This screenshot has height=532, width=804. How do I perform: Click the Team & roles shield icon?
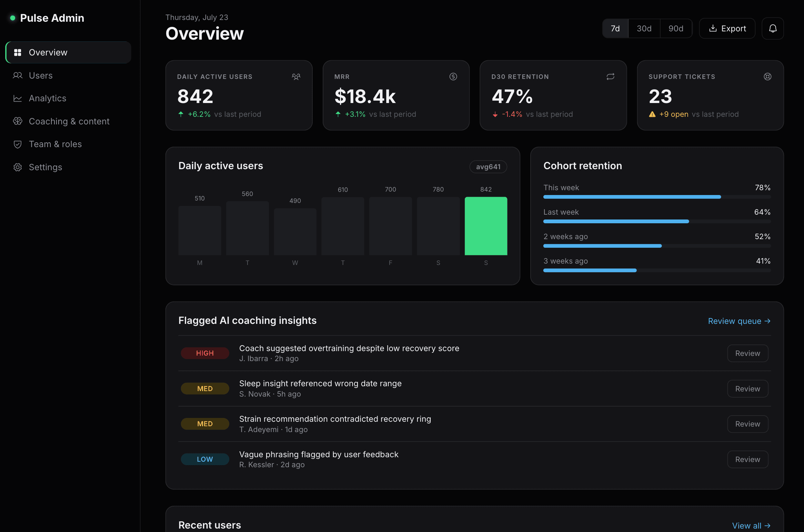coord(18,144)
